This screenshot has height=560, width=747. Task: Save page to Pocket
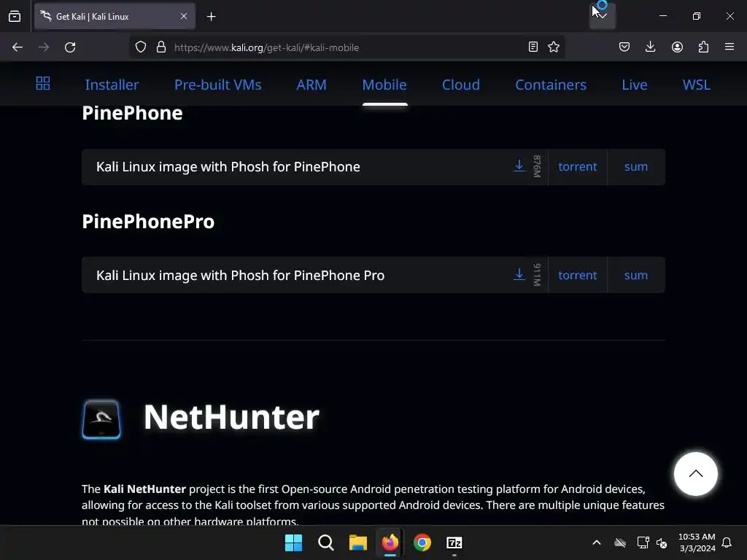pyautogui.click(x=624, y=47)
